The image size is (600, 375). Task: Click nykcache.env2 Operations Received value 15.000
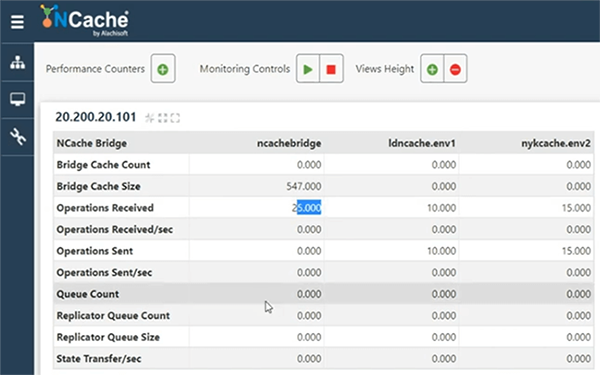point(576,208)
